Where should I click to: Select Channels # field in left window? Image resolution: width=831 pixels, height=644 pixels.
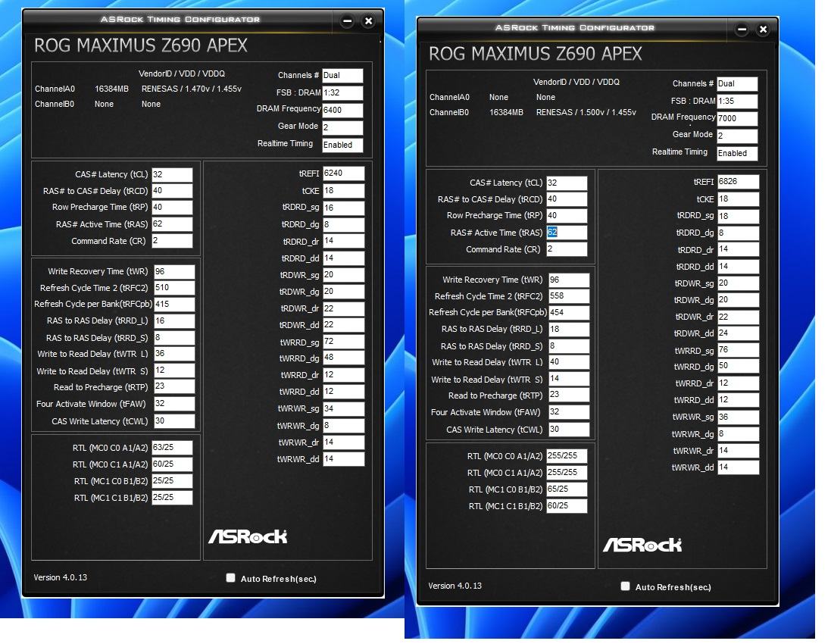tap(342, 75)
